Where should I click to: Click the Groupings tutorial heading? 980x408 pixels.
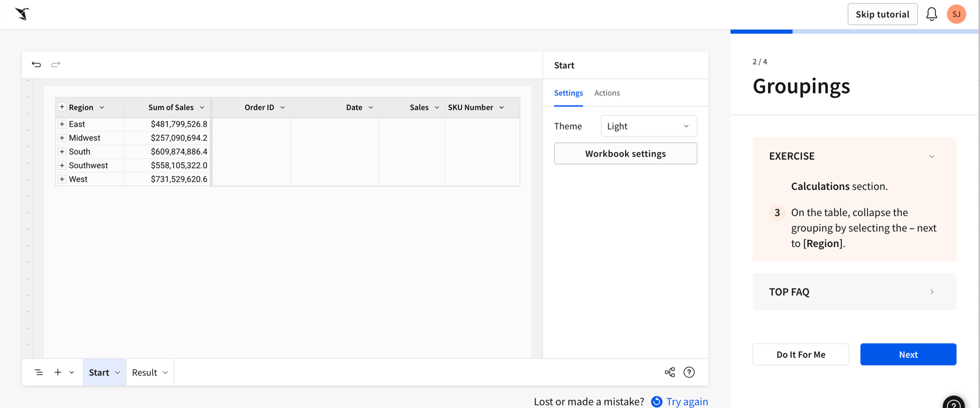[801, 86]
